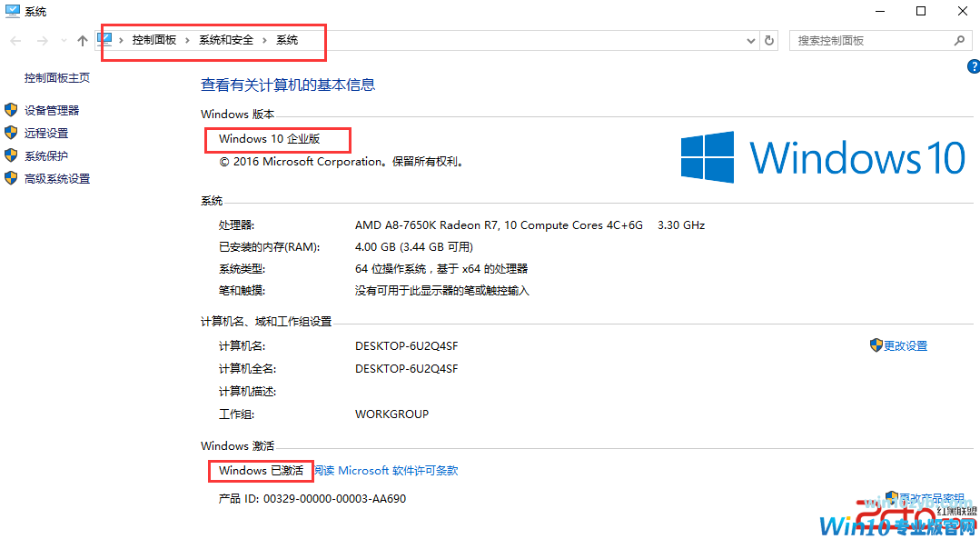Expand chevron after 控制面板 breadcrumb
This screenshot has height=539, width=980.
[x=187, y=40]
